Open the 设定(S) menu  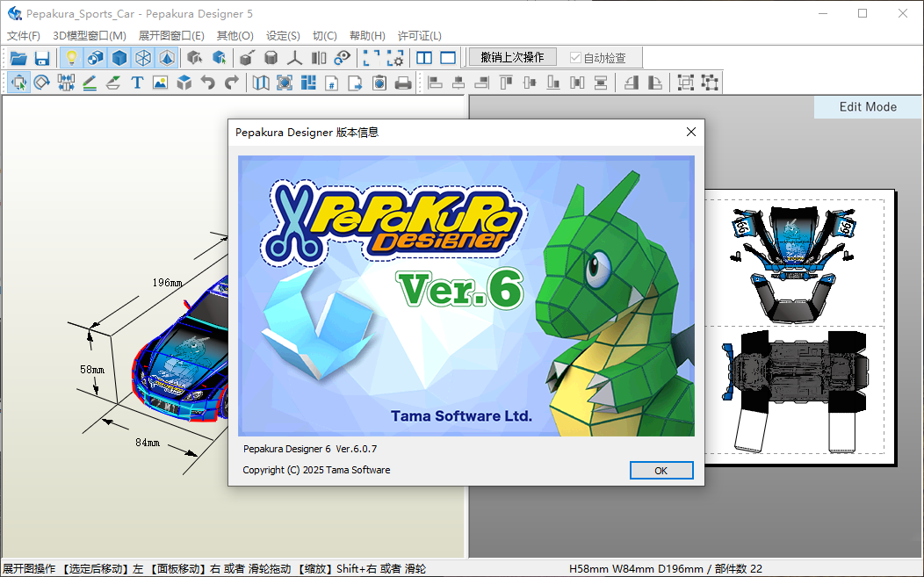pos(283,36)
